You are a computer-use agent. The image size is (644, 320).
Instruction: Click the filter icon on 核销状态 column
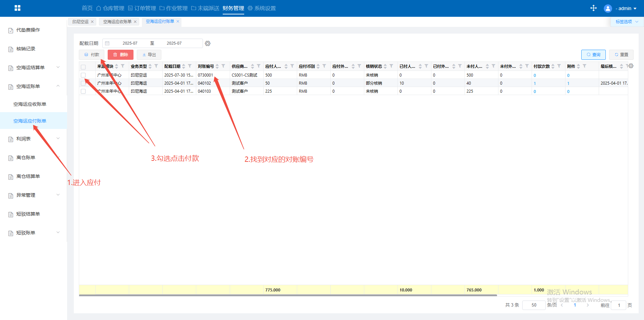pyautogui.click(x=391, y=66)
